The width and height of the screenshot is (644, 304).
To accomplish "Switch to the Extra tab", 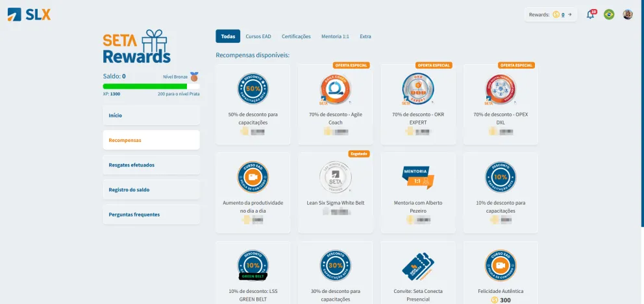I will (365, 36).
